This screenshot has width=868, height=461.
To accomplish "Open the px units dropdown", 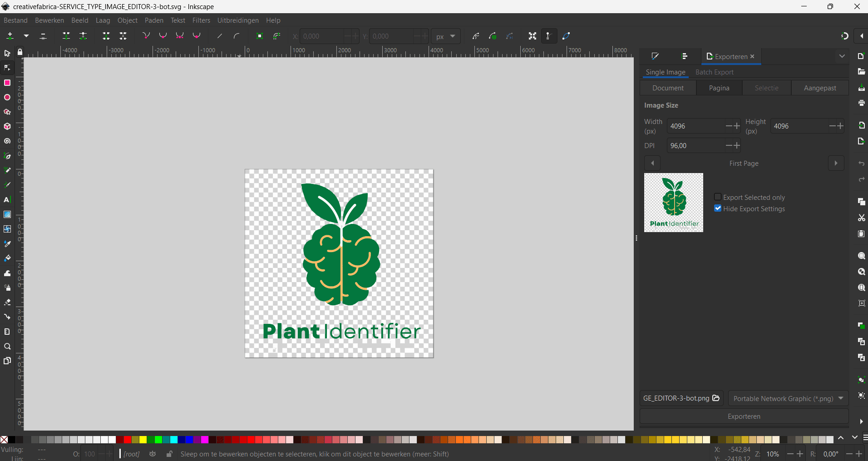I will 446,36.
